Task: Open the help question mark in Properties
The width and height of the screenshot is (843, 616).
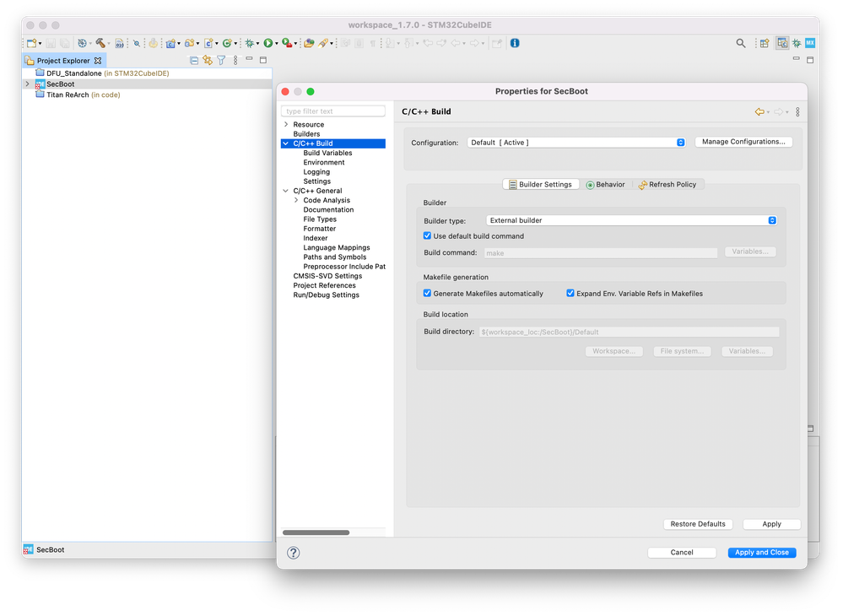Action: point(293,553)
